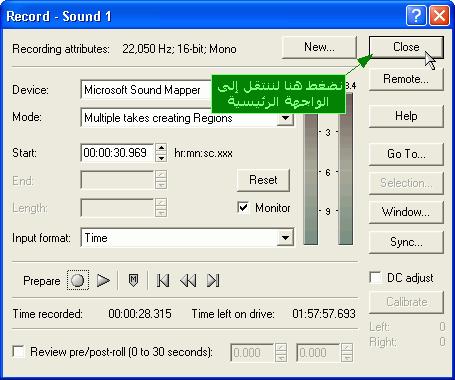
Task: Click the Close button
Action: click(406, 47)
